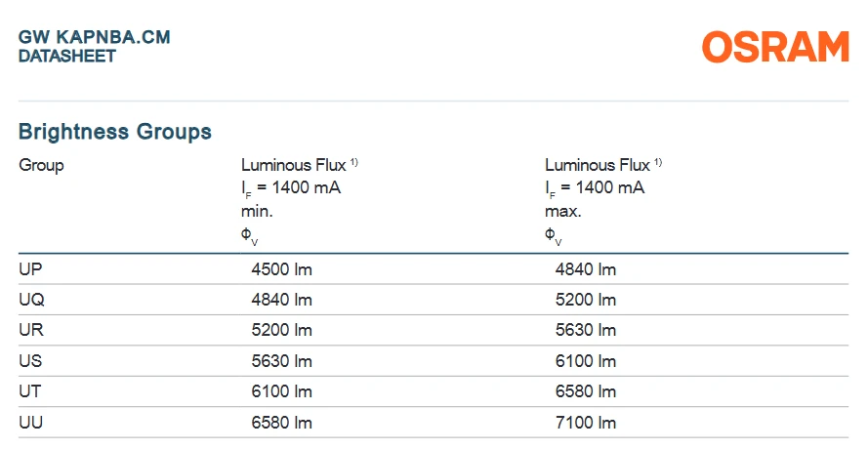Click the min. label in header
This screenshot has height=450, width=868.
257,212
